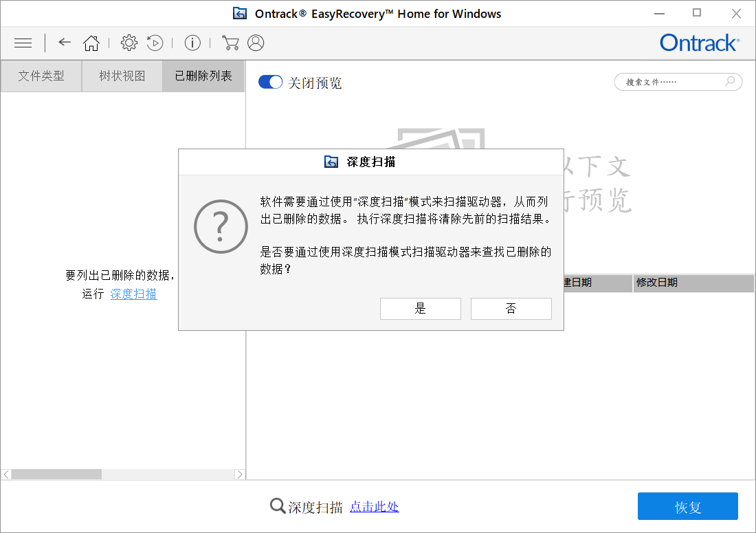Open the information icon
This screenshot has height=533, width=756.
(192, 43)
